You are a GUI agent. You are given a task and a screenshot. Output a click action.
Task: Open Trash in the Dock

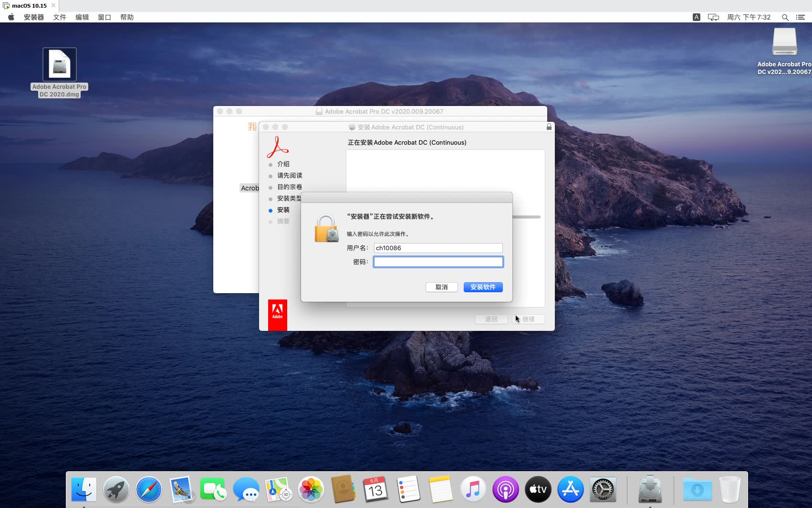[x=729, y=489]
